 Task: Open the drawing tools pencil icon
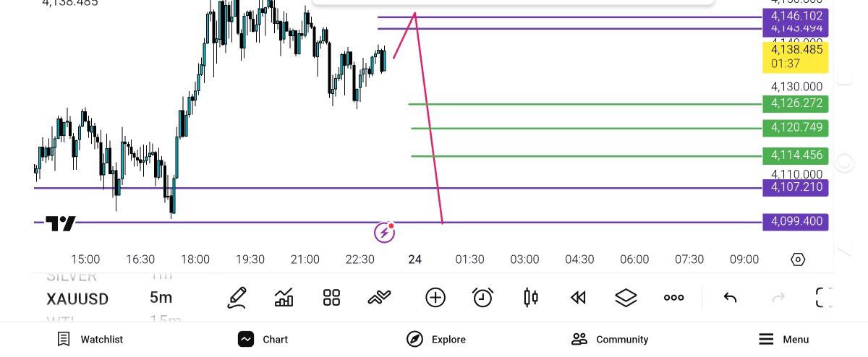pyautogui.click(x=237, y=298)
